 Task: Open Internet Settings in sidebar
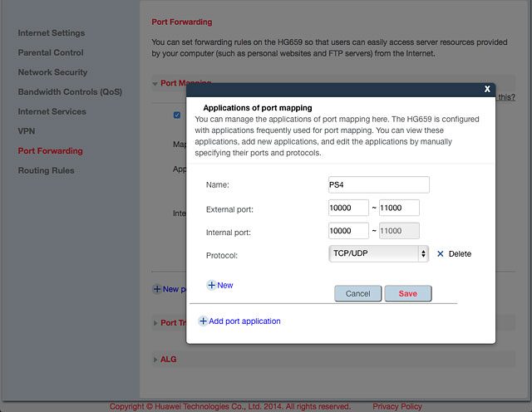(x=52, y=33)
